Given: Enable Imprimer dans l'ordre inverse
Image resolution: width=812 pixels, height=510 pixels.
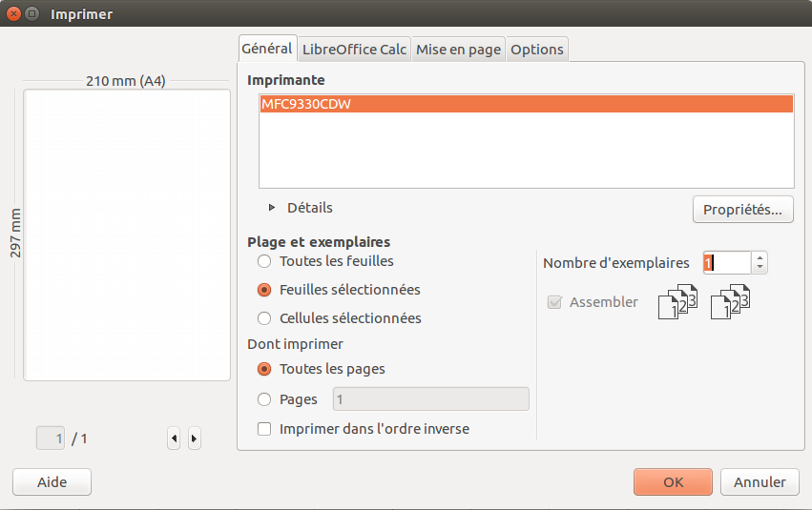Looking at the screenshot, I should tap(264, 429).
